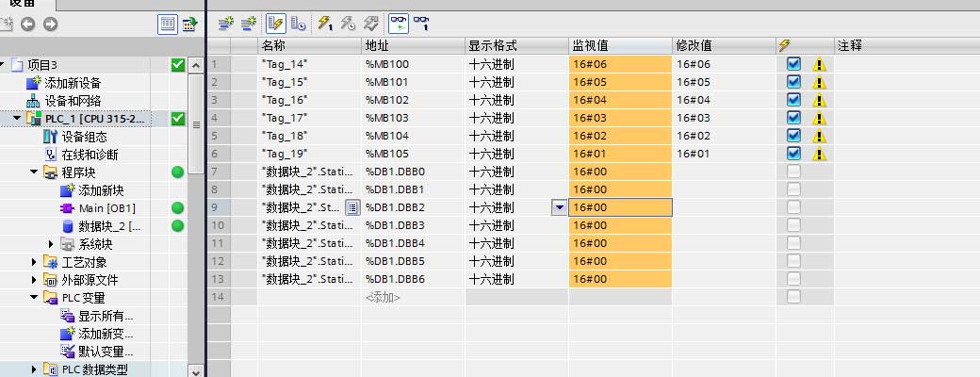980x377 pixels.
Task: Toggle the monitor all glasses icon
Action: (x=399, y=24)
